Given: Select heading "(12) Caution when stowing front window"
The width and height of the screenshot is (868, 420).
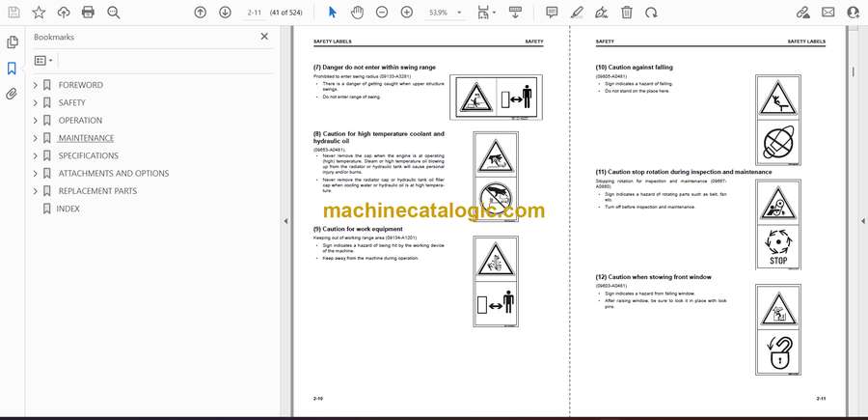Looking at the screenshot, I should click(654, 276).
